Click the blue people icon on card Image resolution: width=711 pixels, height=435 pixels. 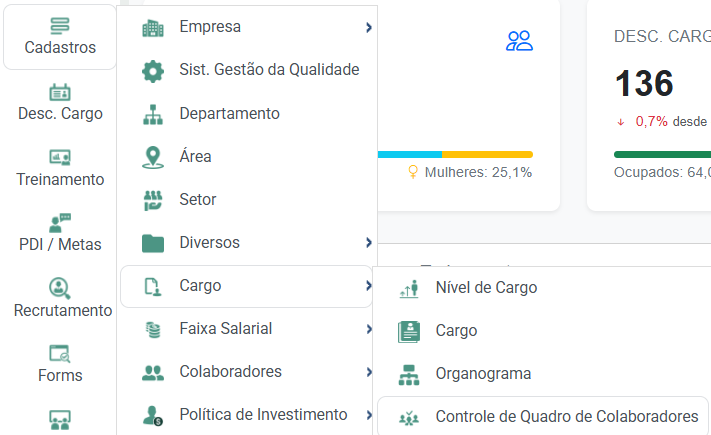click(x=519, y=41)
